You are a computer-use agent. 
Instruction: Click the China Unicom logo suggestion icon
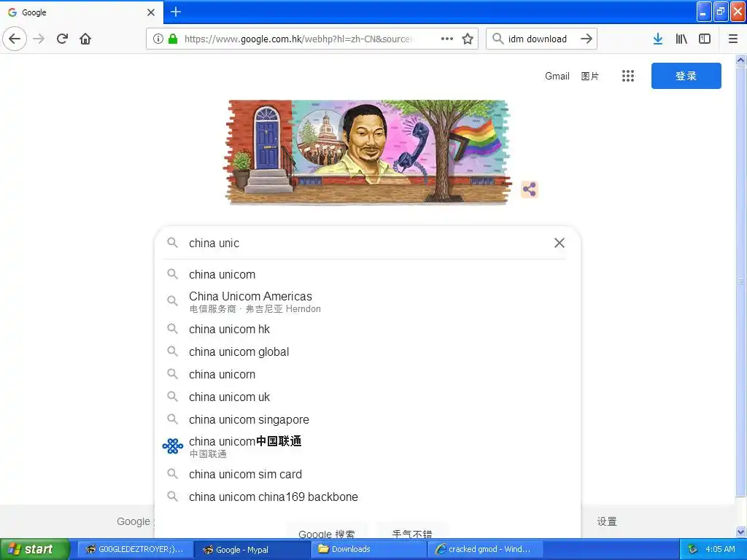coord(172,446)
